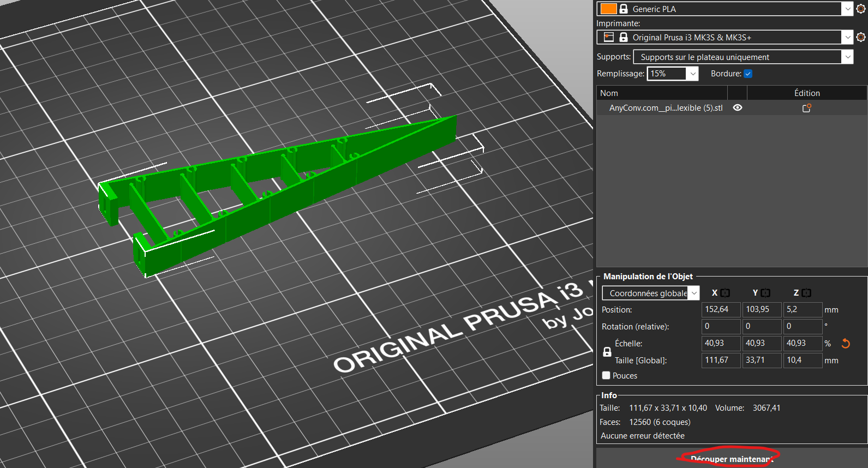868x468 pixels.
Task: Click the mirror icon next to X
Action: tap(725, 293)
